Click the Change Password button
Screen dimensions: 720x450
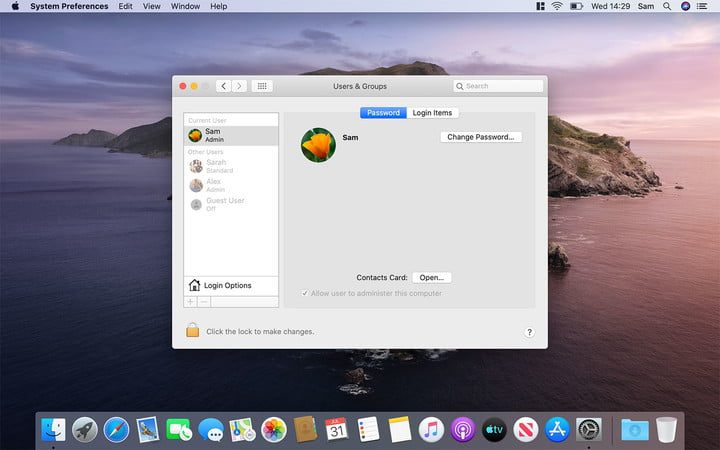480,137
